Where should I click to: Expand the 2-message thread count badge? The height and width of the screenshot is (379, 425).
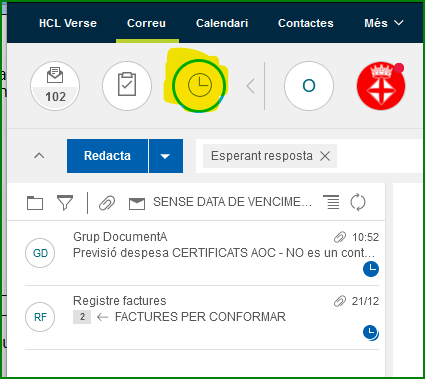(x=82, y=317)
